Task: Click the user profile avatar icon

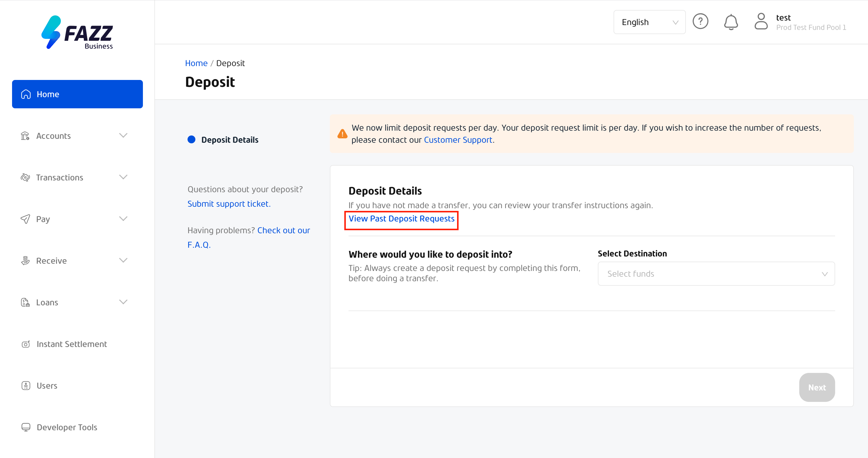Action: [x=761, y=22]
